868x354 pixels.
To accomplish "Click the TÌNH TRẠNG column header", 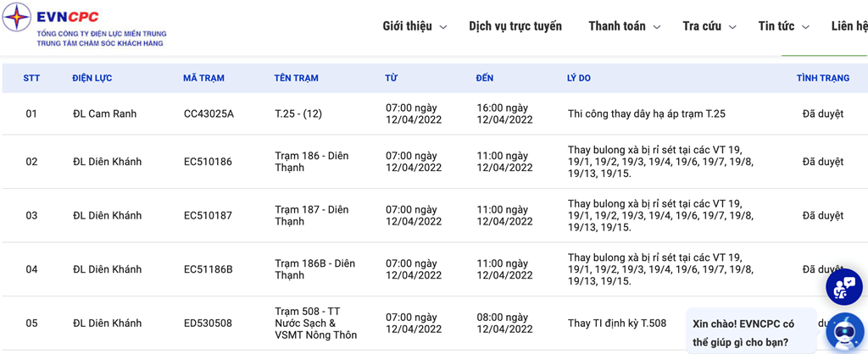I will [822, 78].
